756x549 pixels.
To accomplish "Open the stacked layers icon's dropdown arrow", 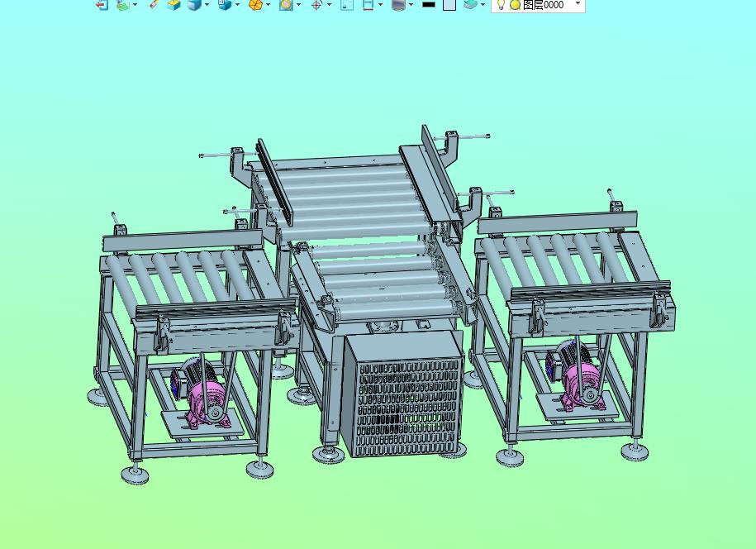I will (483, 5).
